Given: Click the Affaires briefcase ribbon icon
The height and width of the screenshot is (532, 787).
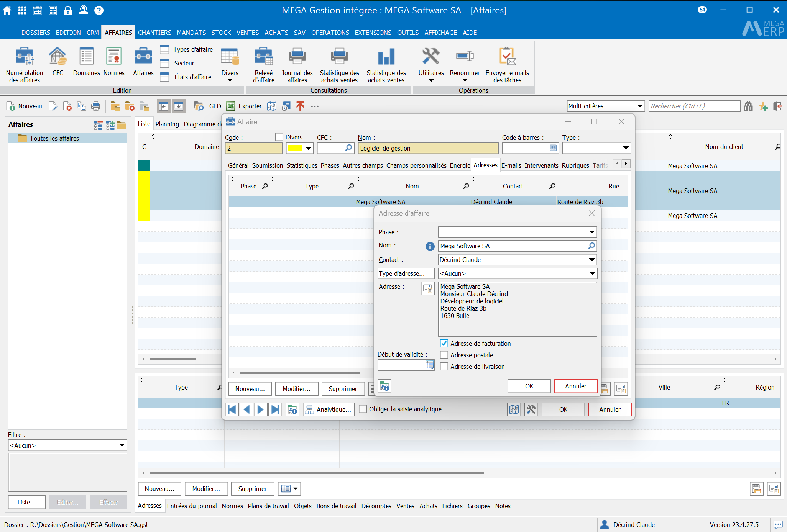Looking at the screenshot, I should click(143, 61).
